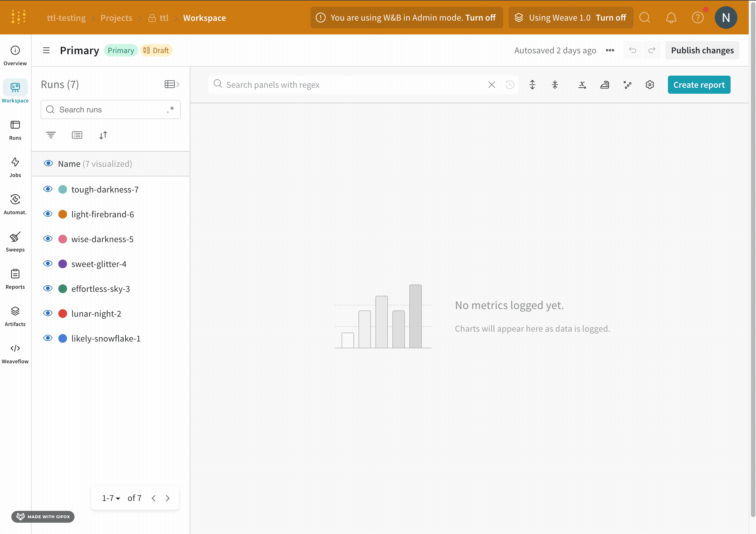Open workspace settings gear icon

click(x=649, y=85)
